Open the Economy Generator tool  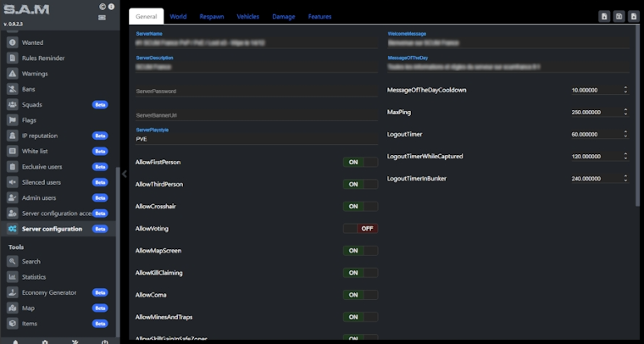tap(58, 292)
